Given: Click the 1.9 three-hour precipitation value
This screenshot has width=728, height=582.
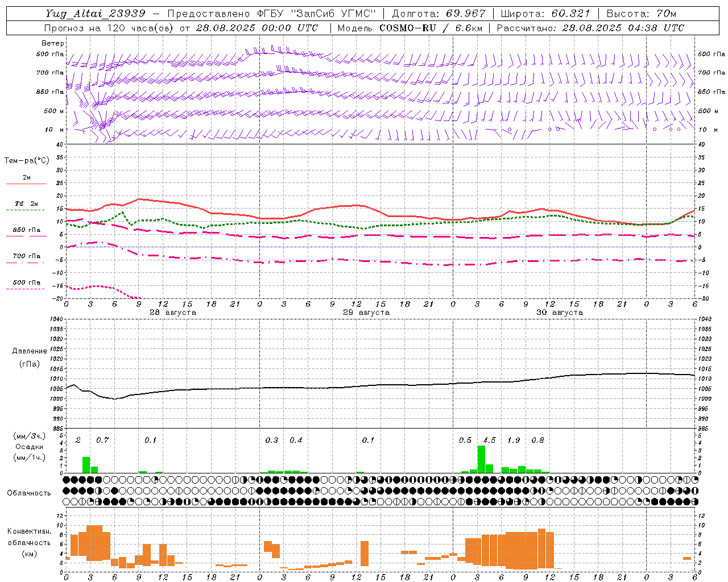Looking at the screenshot, I should click(514, 440).
